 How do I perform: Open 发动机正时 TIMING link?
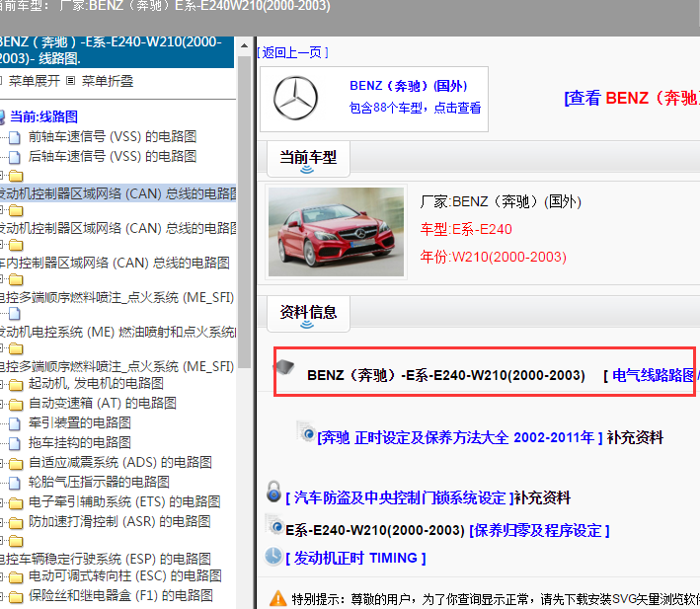(355, 558)
